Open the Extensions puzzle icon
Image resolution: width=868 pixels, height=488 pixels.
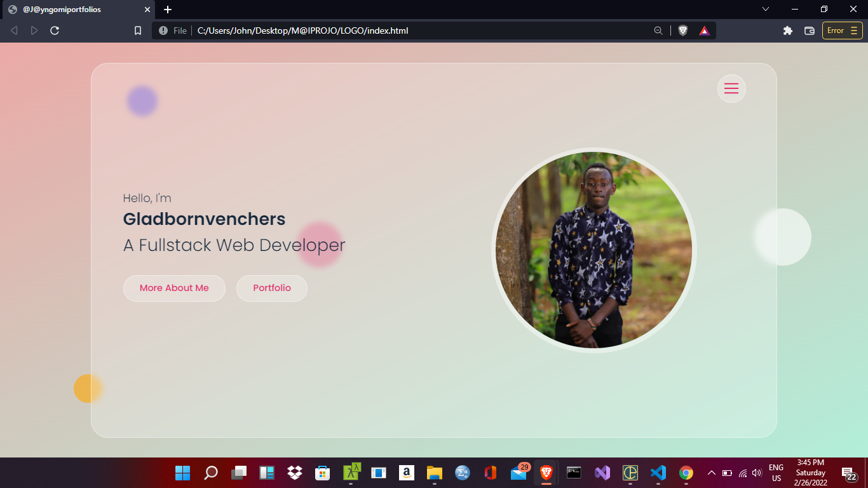(788, 30)
